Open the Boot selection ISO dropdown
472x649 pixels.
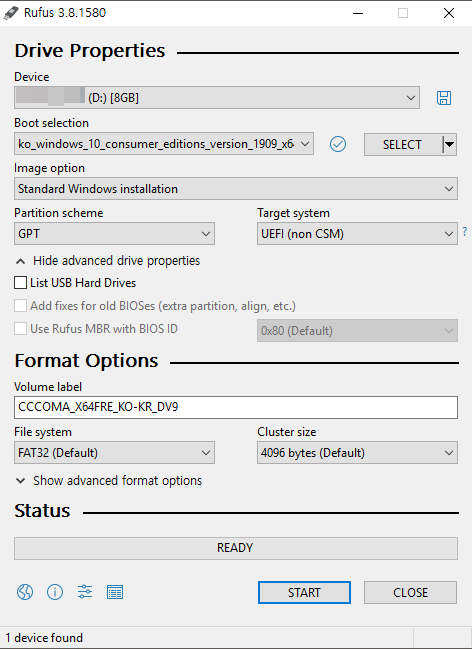pos(164,144)
